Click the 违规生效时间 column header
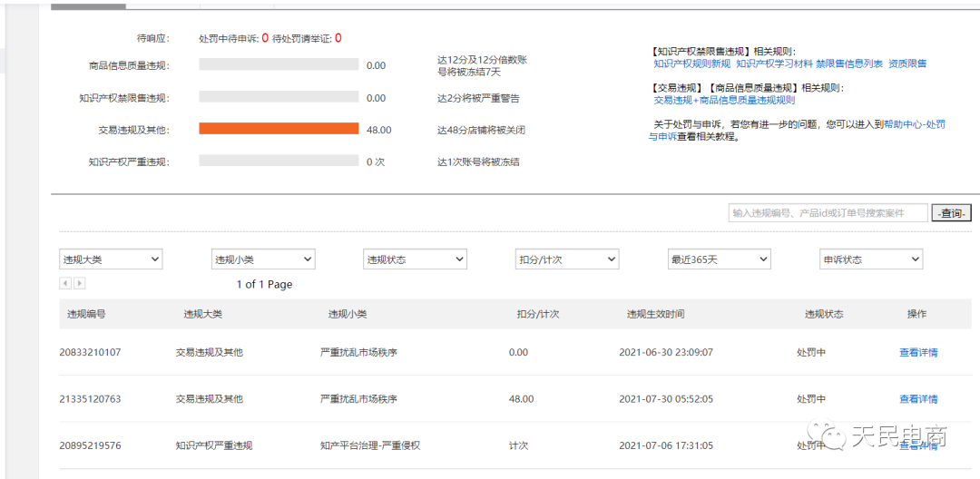 (656, 314)
